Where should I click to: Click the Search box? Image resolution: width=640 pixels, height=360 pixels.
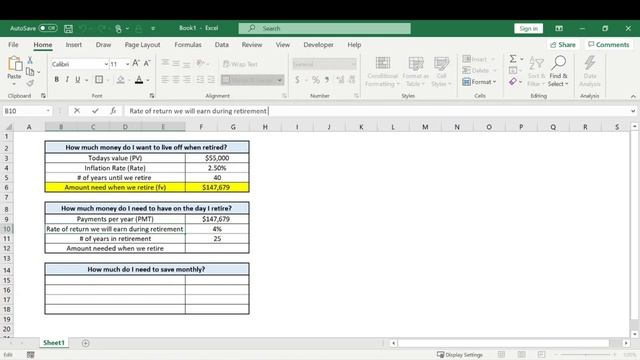(x=324, y=28)
